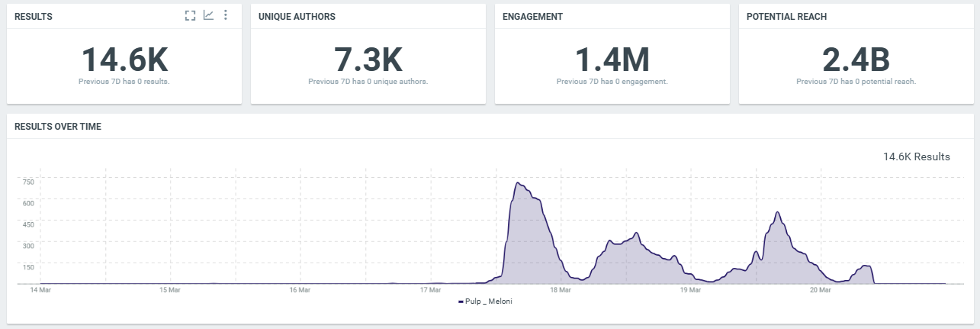Click the ENGAGEMENT card header
The image size is (980, 329).
(532, 16)
